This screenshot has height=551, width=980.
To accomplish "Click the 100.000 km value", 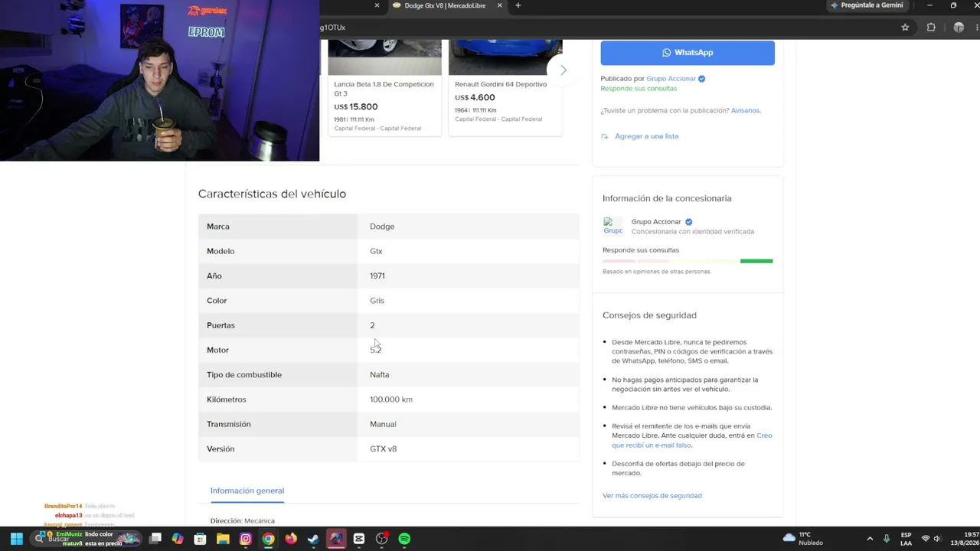I will point(391,399).
